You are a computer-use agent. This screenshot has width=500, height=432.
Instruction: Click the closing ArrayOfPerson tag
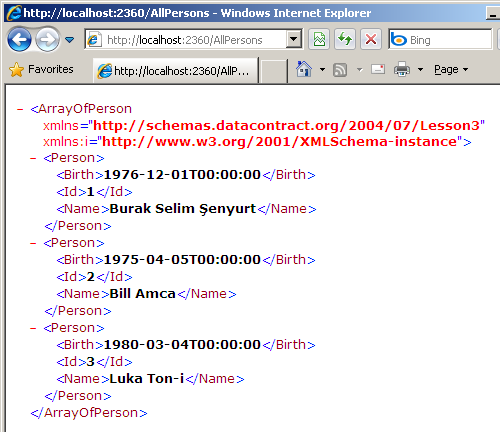click(x=89, y=413)
